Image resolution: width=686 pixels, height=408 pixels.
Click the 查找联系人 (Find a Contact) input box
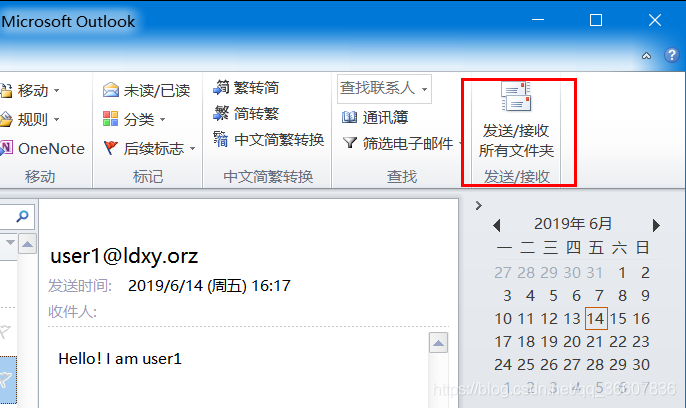[x=384, y=89]
